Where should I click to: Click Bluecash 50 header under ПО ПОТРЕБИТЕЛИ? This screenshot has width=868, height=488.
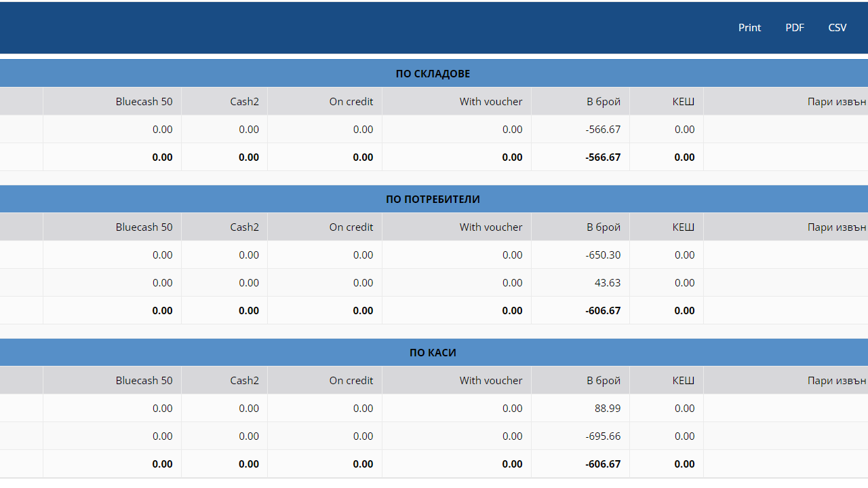(x=144, y=227)
